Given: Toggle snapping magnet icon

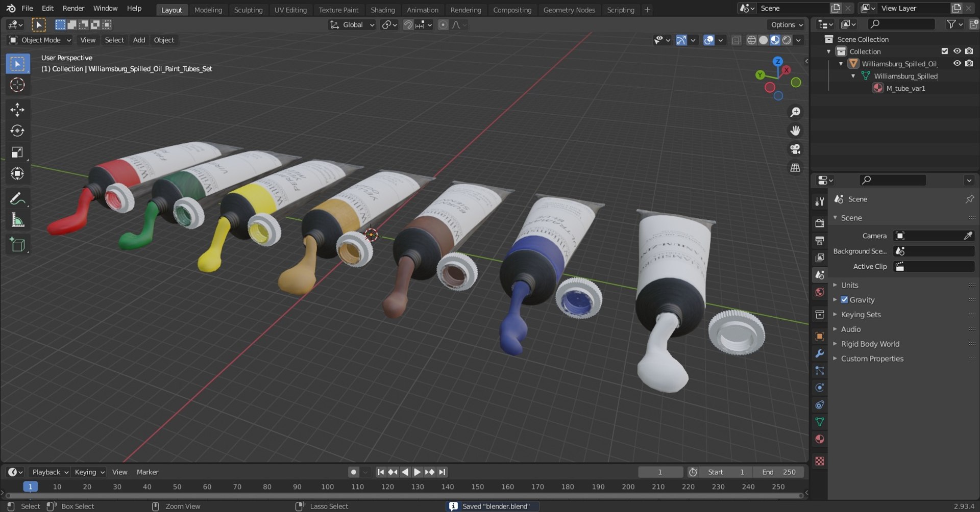Looking at the screenshot, I should [408, 24].
